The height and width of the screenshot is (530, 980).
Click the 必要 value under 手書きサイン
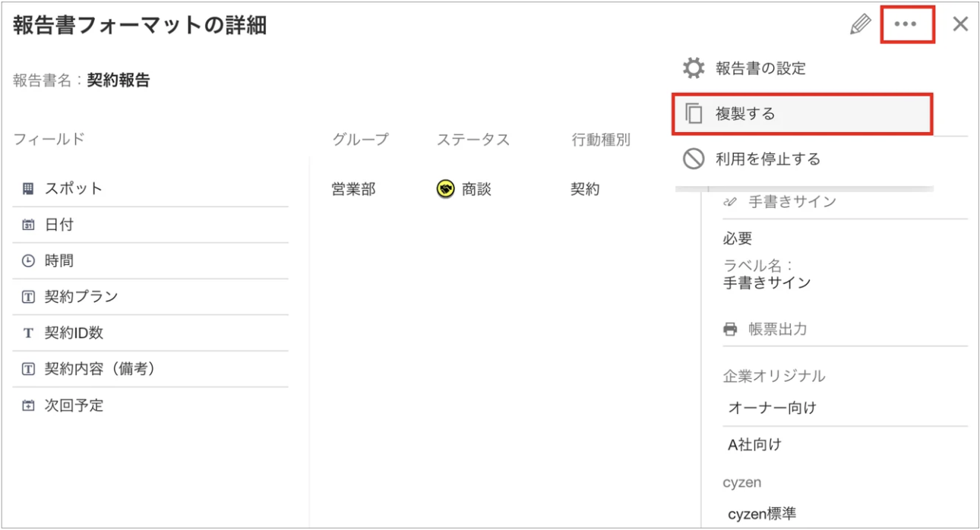click(738, 239)
